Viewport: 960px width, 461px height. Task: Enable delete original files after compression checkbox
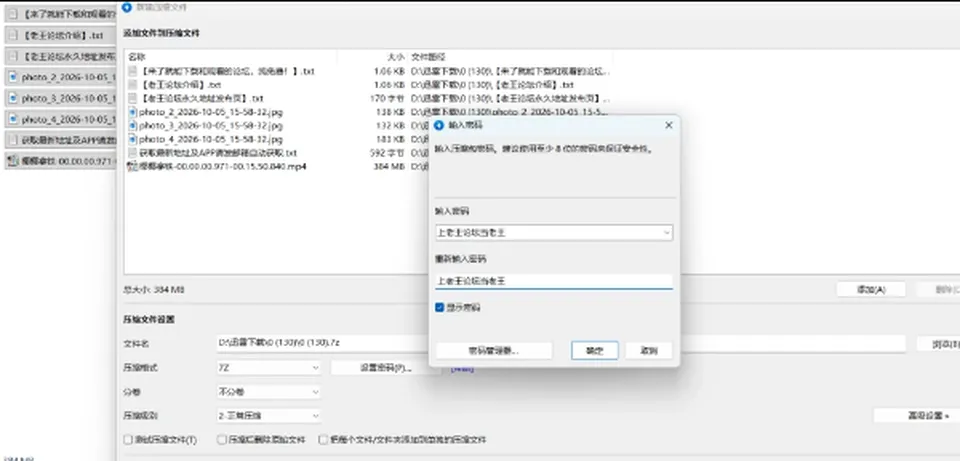222,440
